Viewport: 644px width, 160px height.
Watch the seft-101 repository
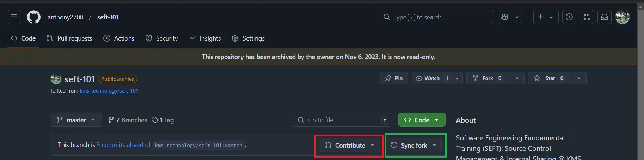point(431,78)
